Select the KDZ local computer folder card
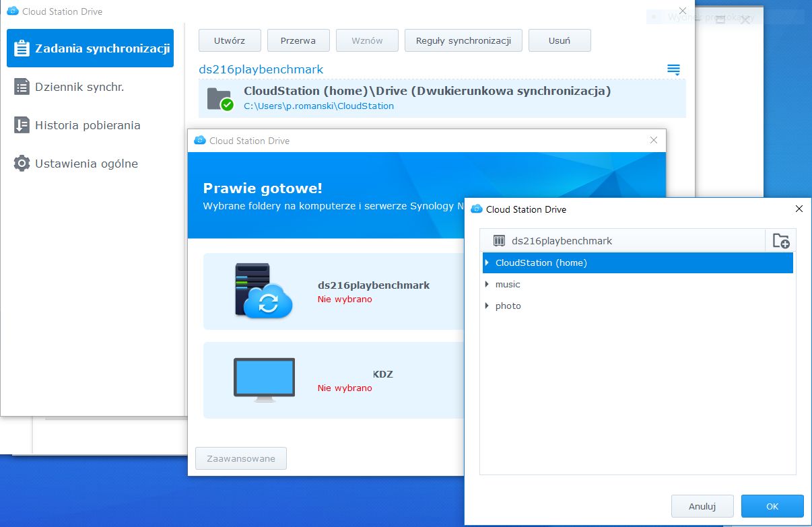Screen dimensions: 812x527 tap(334, 380)
